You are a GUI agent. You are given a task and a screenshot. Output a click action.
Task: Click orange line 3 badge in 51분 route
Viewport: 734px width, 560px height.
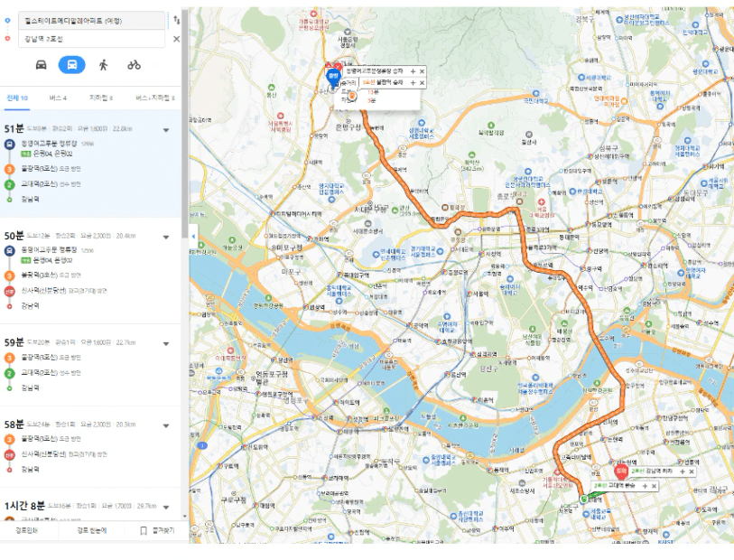[x=9, y=169]
